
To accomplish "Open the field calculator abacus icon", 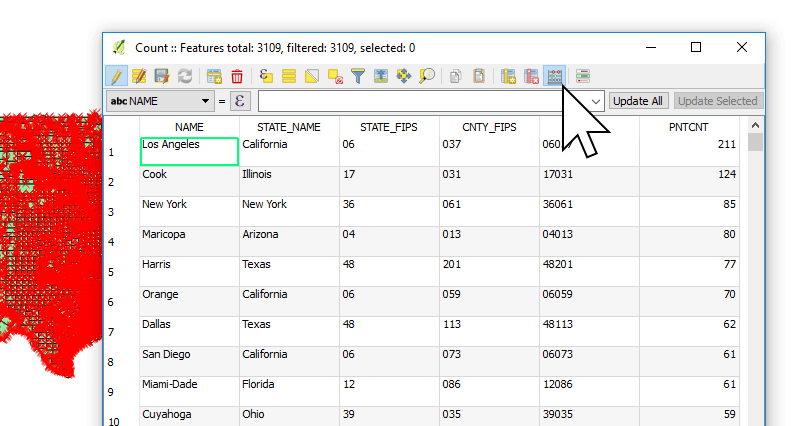I will coord(554,76).
